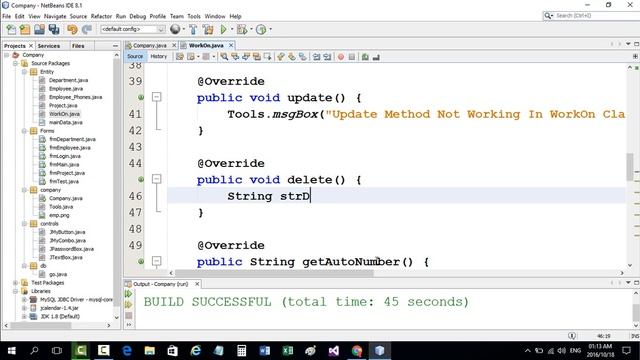The width and height of the screenshot is (640, 360).
Task: Select Tools.java in the project tree
Action: 61,207
